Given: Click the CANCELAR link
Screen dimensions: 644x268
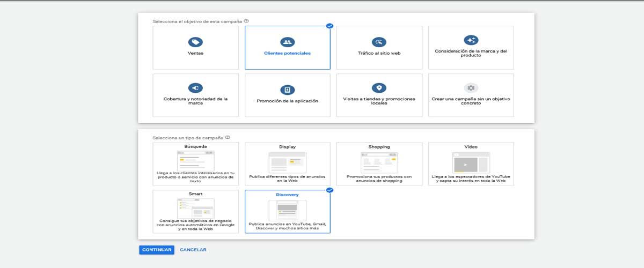Looking at the screenshot, I should tap(193, 250).
